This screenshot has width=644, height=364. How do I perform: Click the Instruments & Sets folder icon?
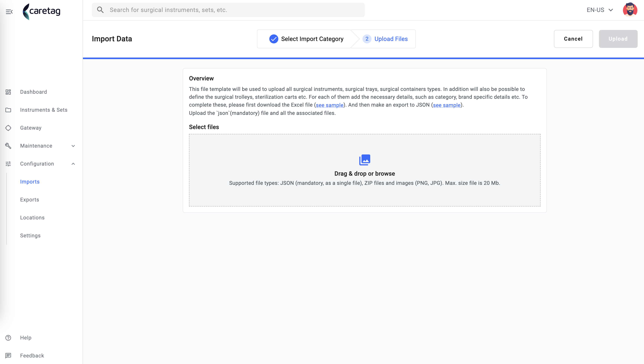tap(8, 110)
